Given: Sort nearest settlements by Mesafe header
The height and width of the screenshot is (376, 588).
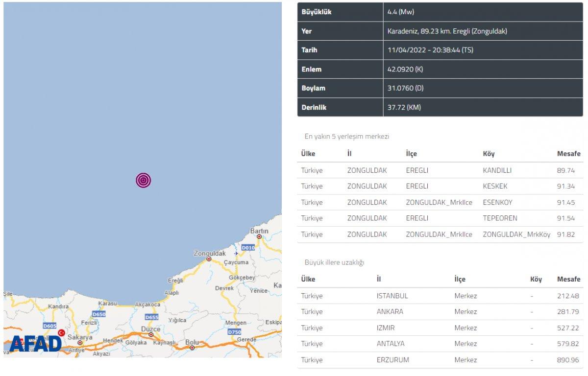Looking at the screenshot, I should pyautogui.click(x=568, y=154).
